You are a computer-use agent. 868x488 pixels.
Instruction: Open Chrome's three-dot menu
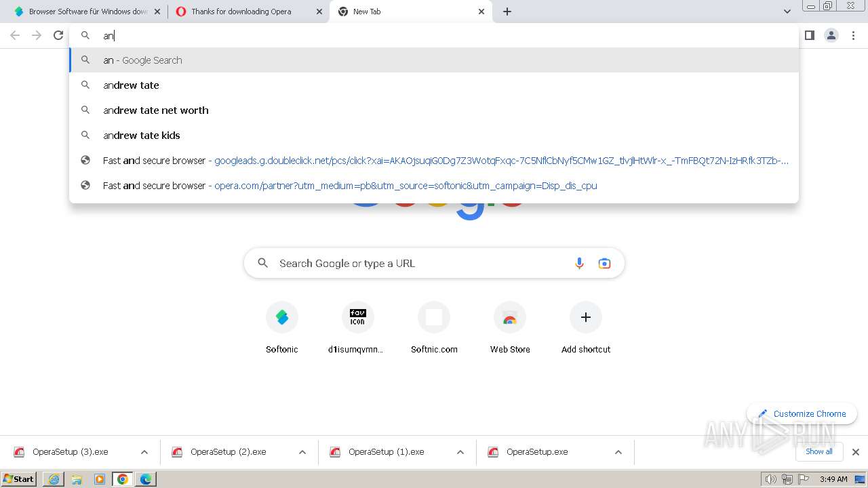coord(854,35)
